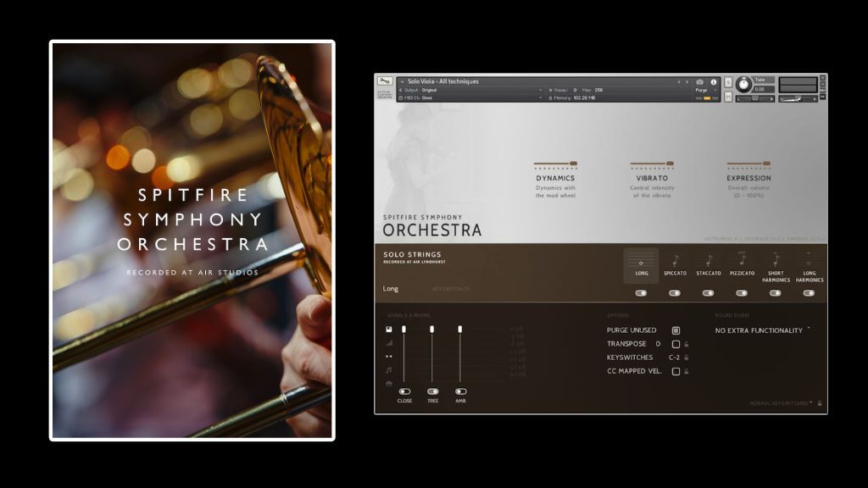
Task: Open the wrench instrument edit icon
Action: tap(384, 81)
